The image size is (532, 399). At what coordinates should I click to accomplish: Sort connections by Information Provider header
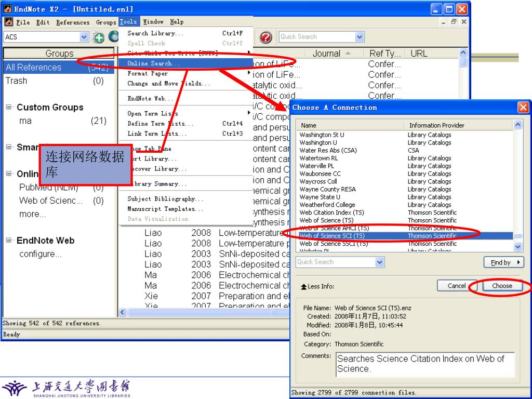tap(459, 125)
